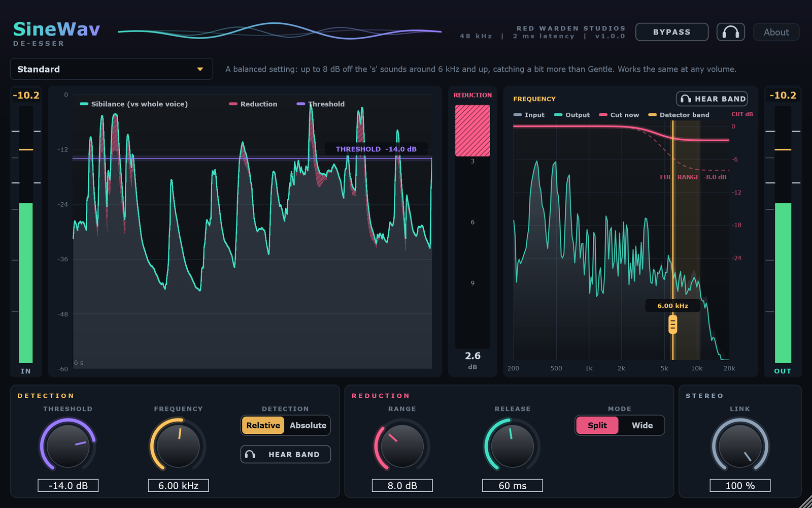Select Relative detection mode
Screen dimensions: 812x508
click(263, 425)
